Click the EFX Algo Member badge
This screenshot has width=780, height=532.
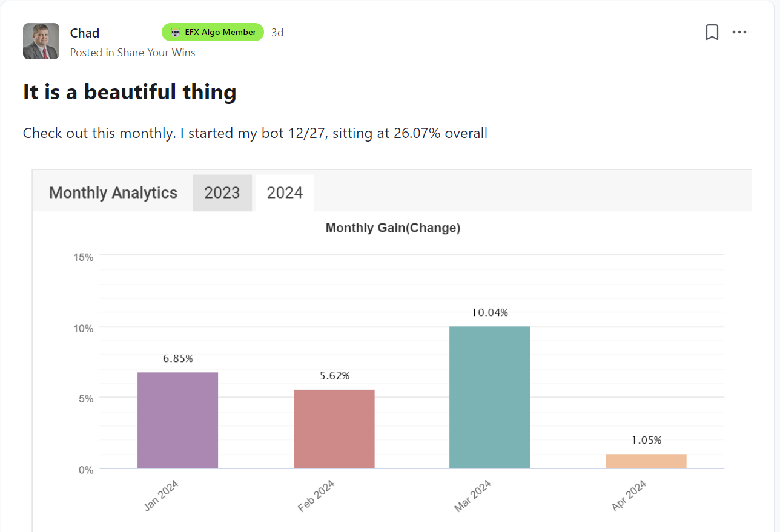(x=213, y=32)
